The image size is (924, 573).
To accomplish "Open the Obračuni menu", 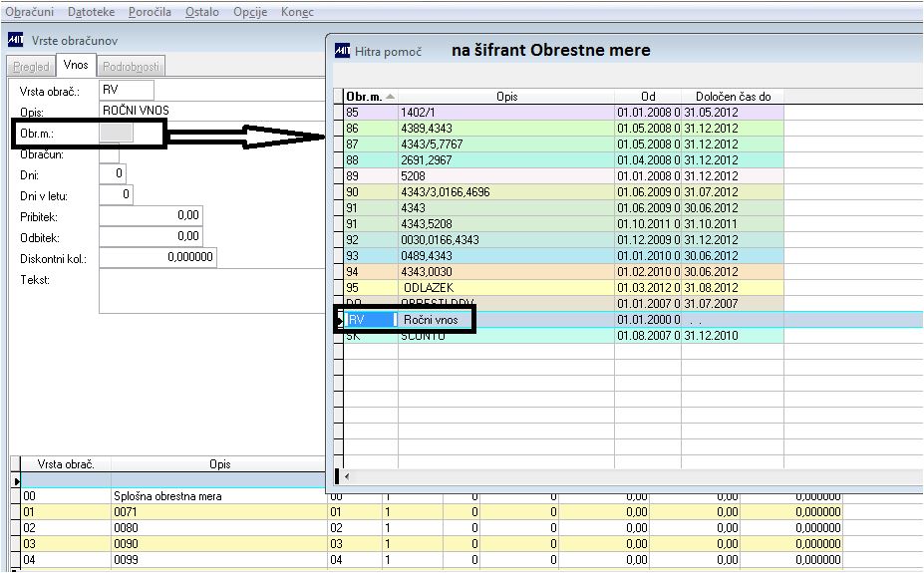I will tap(30, 12).
